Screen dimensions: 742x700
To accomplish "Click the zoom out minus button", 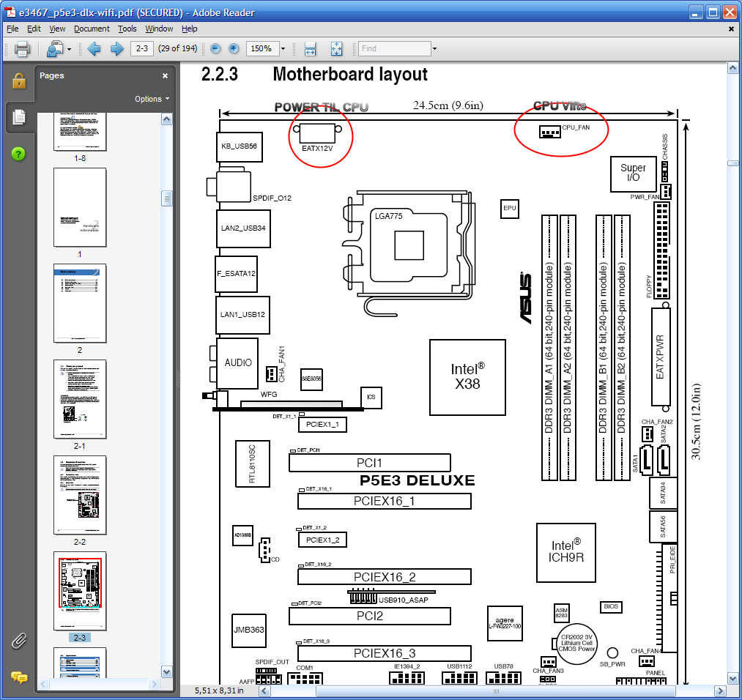I will pyautogui.click(x=215, y=48).
